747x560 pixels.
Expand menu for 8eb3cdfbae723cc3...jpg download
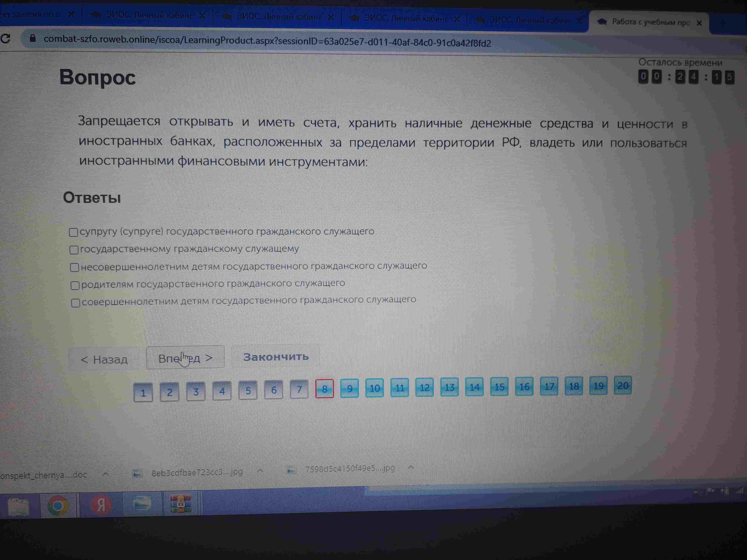(260, 470)
